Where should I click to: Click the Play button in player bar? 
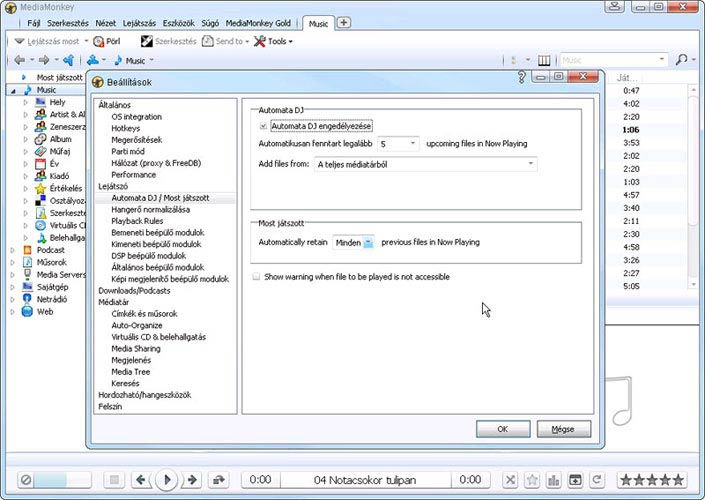point(168,480)
